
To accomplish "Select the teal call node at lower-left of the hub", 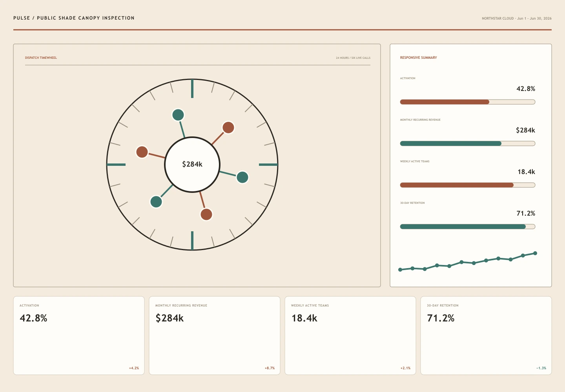I will 156,201.
